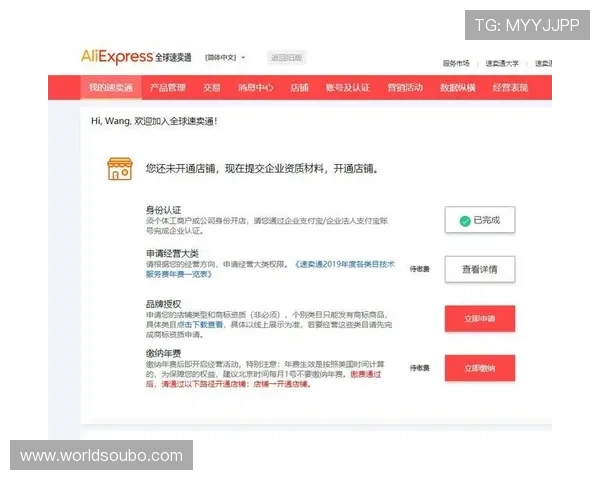Viewport: 600px width, 480px height.
Task: Click the 查看详情 button
Action: 480,269
